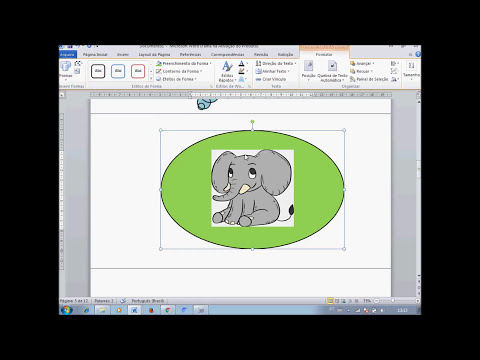Open Firefox from taskbar
The height and width of the screenshot is (360, 480).
tap(152, 310)
